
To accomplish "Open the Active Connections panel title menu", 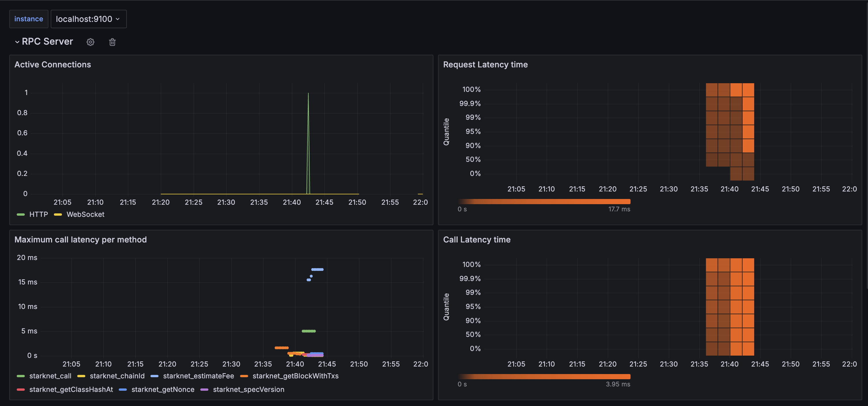I will coord(52,64).
